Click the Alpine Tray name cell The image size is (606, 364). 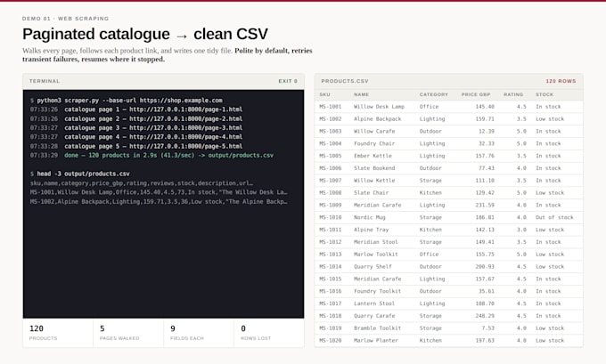tap(372, 230)
